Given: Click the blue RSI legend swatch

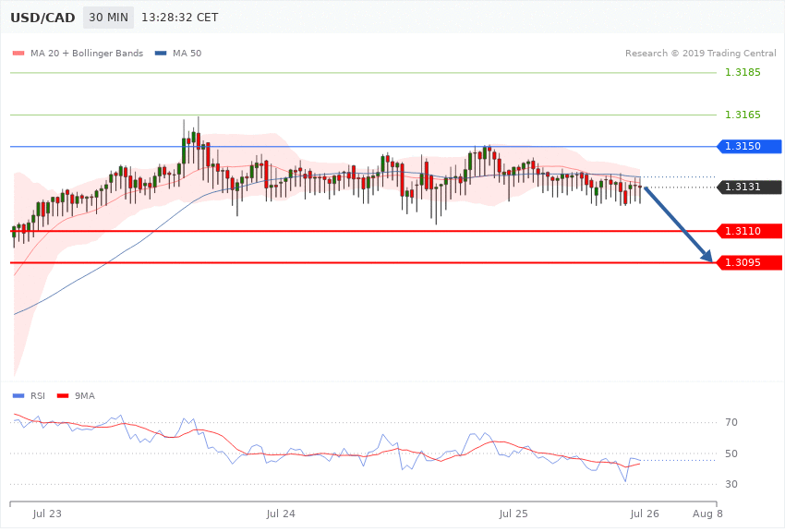Looking at the screenshot, I should (x=18, y=396).
